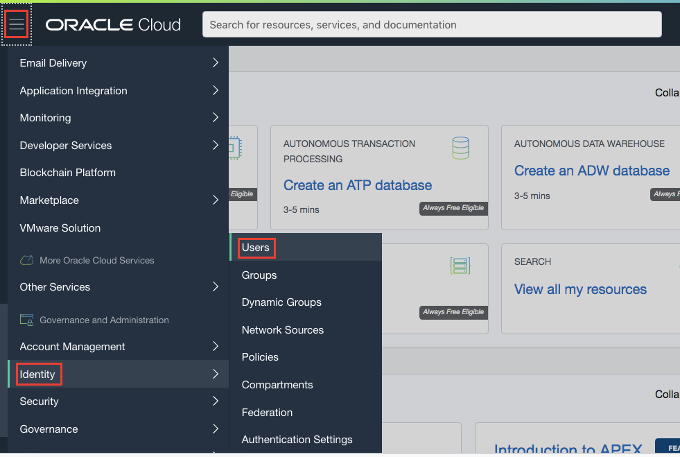Select Identity in the navigation menu

[38, 374]
